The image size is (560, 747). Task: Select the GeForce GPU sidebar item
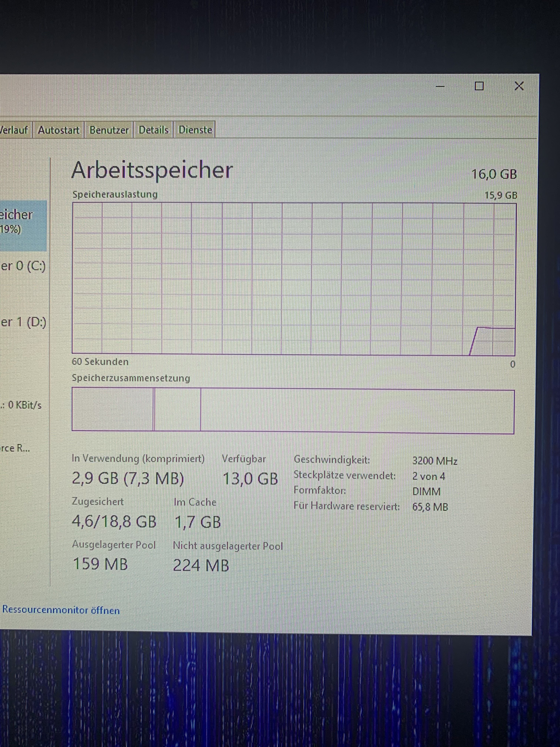15,448
